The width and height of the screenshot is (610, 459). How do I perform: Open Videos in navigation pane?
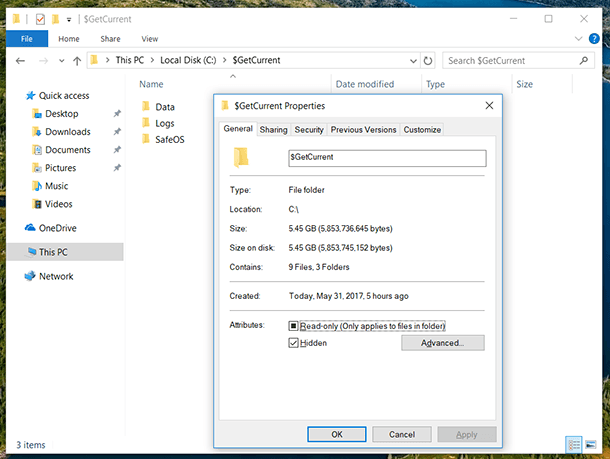pyautogui.click(x=58, y=204)
